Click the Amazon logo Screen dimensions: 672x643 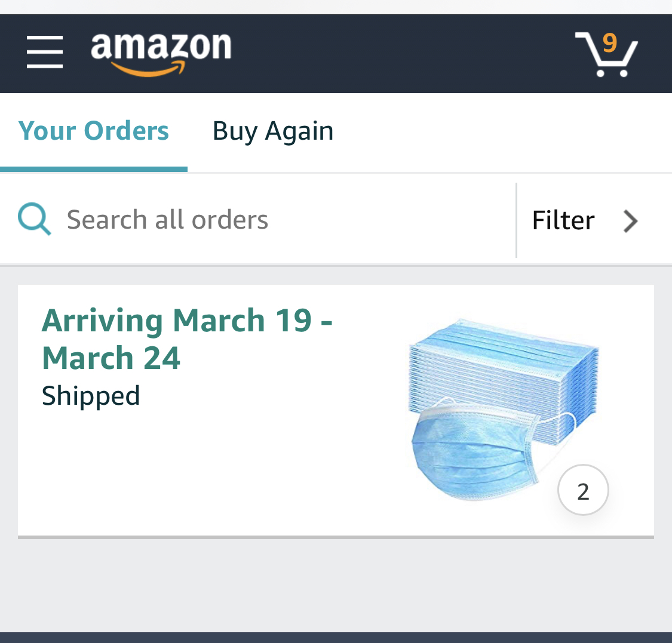click(x=161, y=48)
